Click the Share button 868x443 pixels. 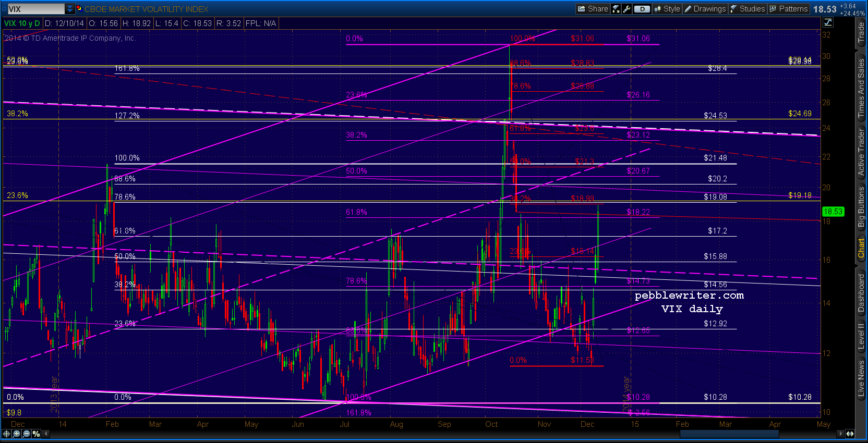click(x=593, y=9)
